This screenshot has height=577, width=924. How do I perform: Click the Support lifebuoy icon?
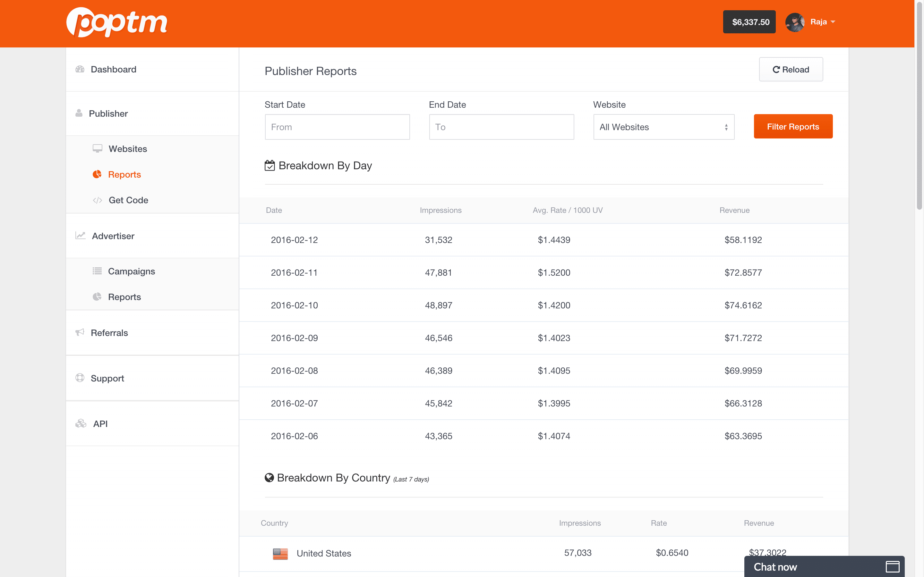[x=80, y=378]
